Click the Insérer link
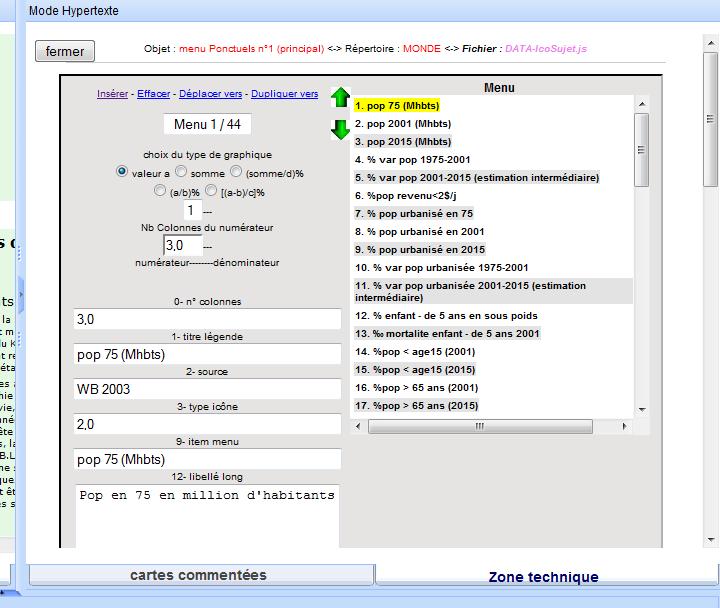Image resolution: width=720 pixels, height=608 pixels. tap(112, 94)
